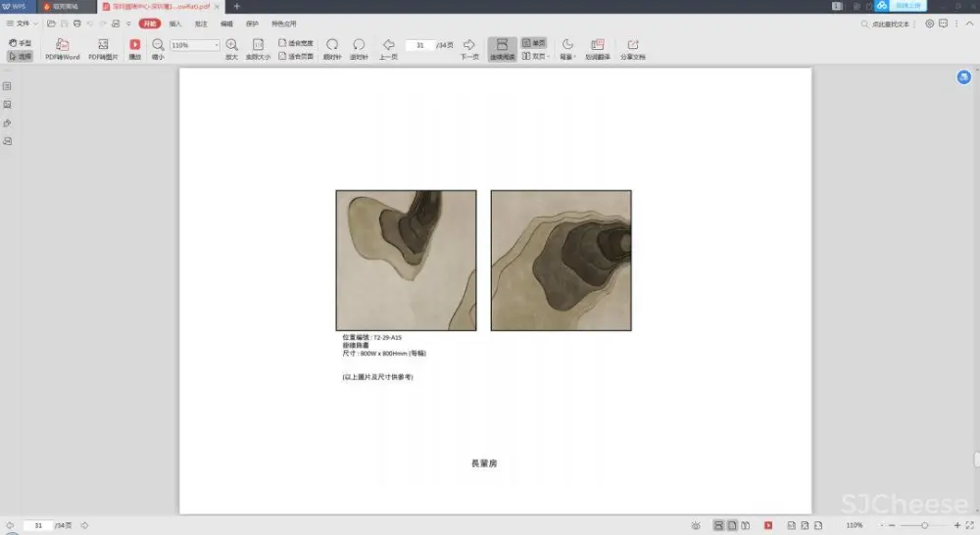Go to previous page from status bar

(x=10, y=525)
